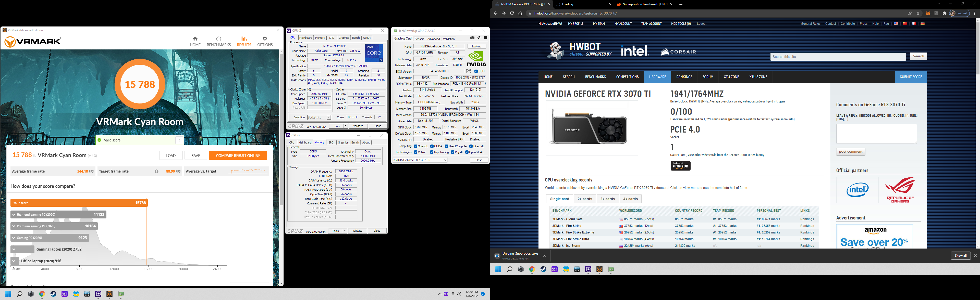Viewport: 980px width, 300px height.
Task: Click Chrome reload page icon
Action: (512, 13)
